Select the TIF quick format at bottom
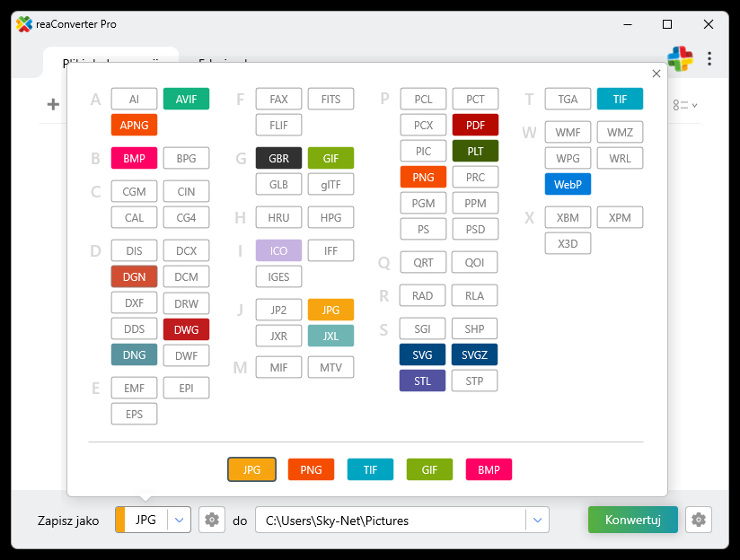The height and width of the screenshot is (560, 740). [x=371, y=469]
